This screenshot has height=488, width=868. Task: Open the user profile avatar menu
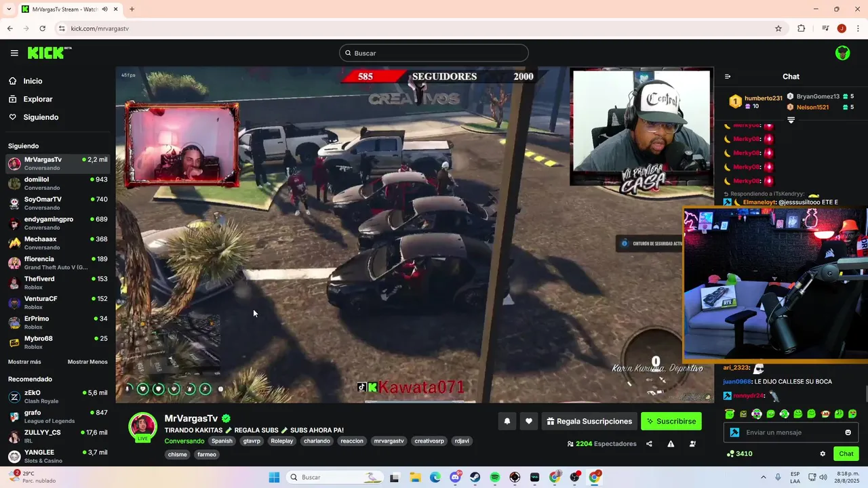(842, 53)
